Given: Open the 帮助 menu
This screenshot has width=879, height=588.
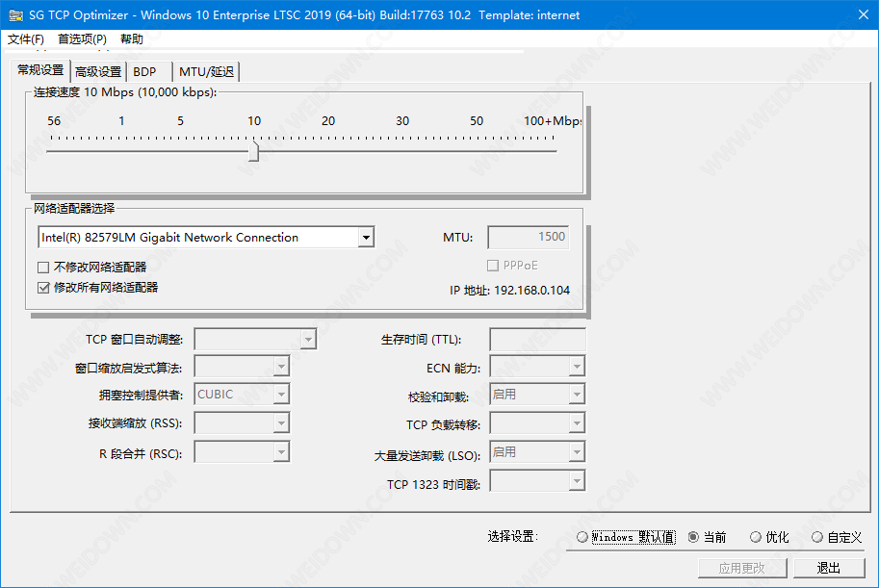Looking at the screenshot, I should pyautogui.click(x=132, y=39).
